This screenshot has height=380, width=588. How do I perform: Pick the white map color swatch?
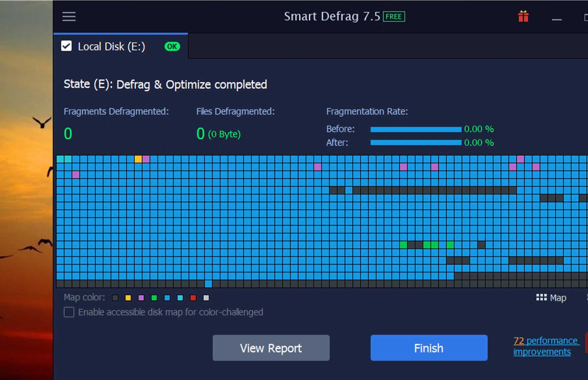(x=206, y=298)
